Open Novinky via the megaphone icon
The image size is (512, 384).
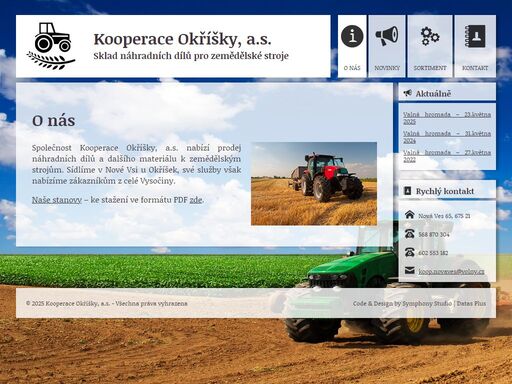(x=387, y=36)
